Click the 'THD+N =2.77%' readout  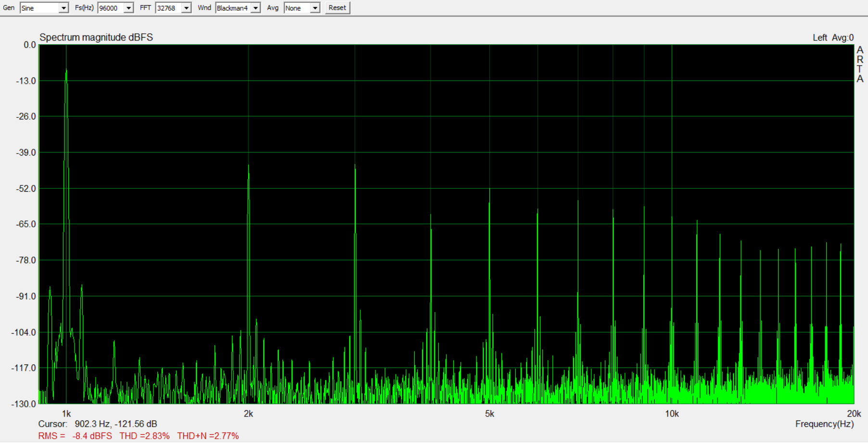[208, 436]
